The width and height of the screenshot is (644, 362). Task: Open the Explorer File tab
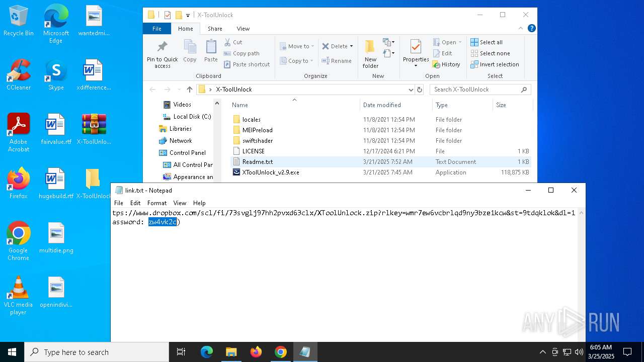[157, 29]
